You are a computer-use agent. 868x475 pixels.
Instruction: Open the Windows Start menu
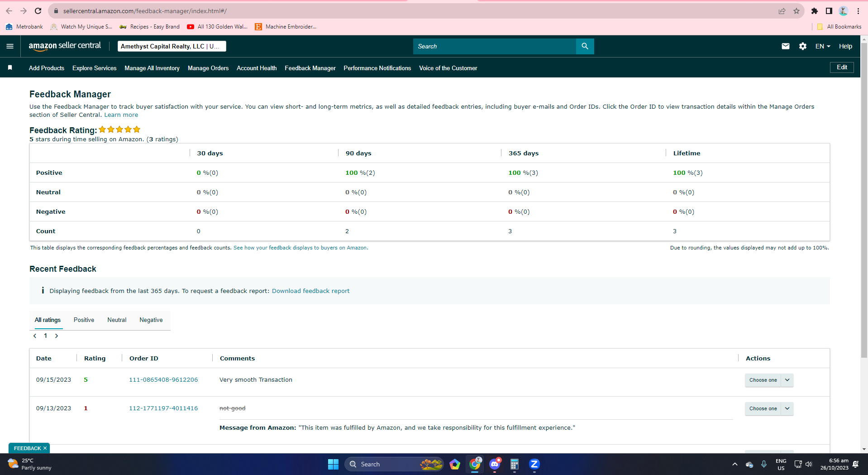333,464
